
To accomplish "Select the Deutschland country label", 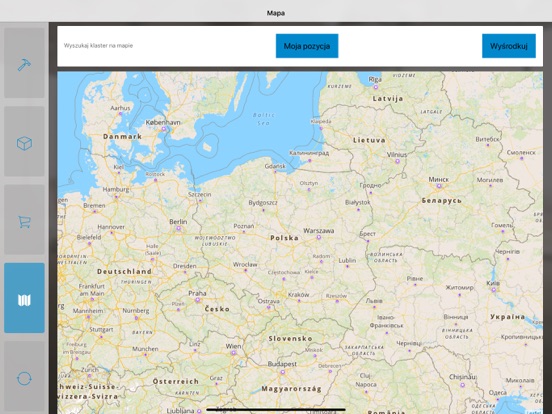I will (125, 271).
